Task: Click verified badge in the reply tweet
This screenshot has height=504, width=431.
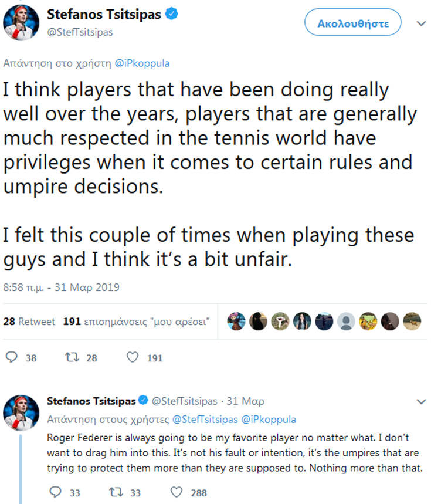Action: 142,401
